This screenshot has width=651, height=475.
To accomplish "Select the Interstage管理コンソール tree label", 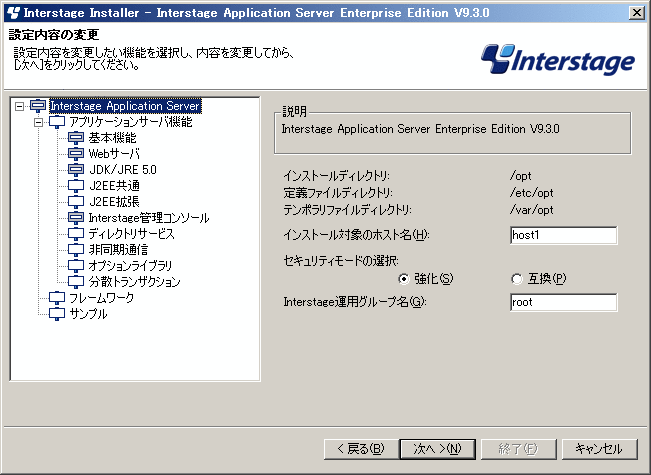I will pyautogui.click(x=149, y=218).
